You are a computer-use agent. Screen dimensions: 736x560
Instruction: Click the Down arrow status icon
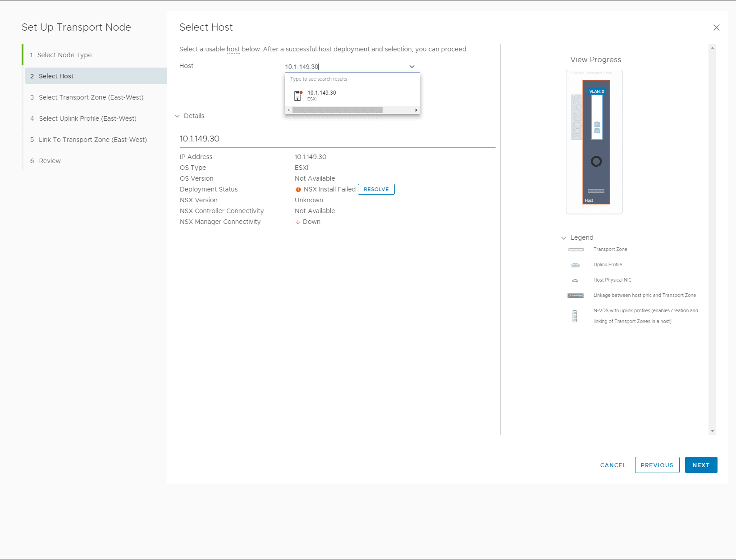coord(297,222)
